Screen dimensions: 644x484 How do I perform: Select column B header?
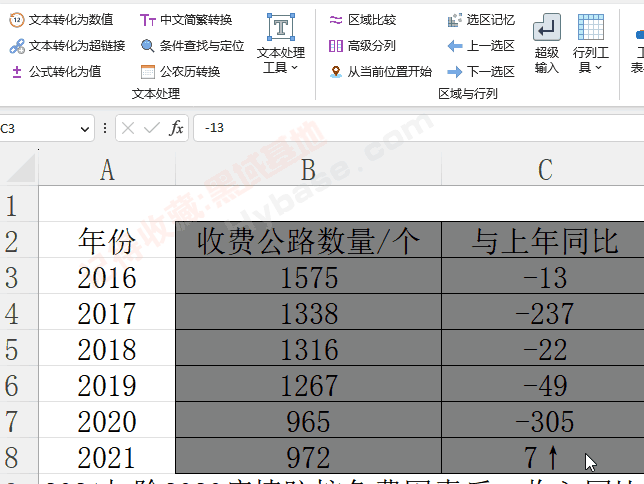(x=308, y=169)
